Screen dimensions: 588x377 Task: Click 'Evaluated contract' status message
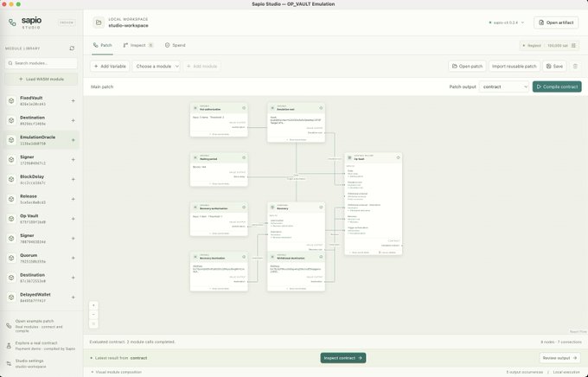tap(132, 342)
